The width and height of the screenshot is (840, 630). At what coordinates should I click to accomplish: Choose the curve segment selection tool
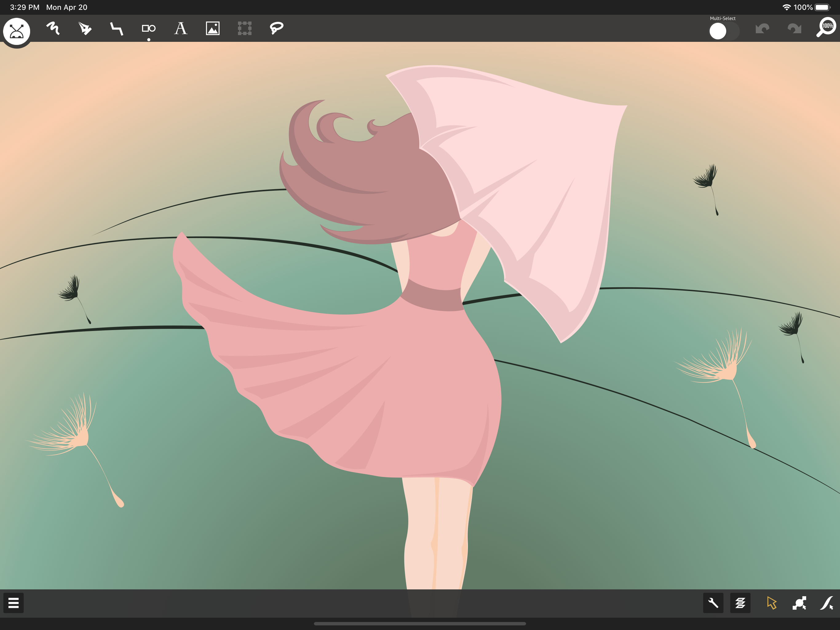click(826, 603)
